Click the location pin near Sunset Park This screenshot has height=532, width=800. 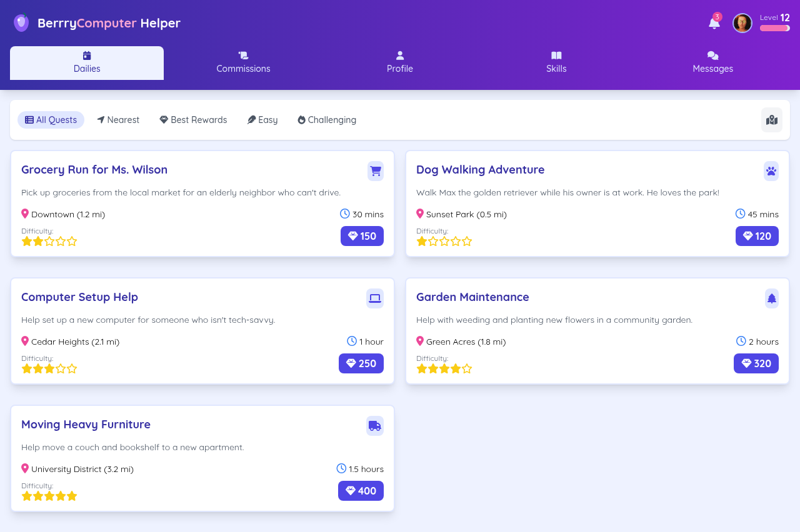point(420,214)
